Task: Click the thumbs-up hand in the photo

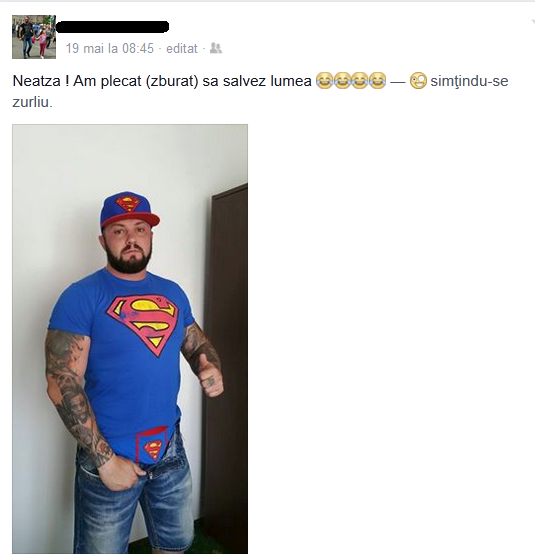Action: click(x=208, y=377)
